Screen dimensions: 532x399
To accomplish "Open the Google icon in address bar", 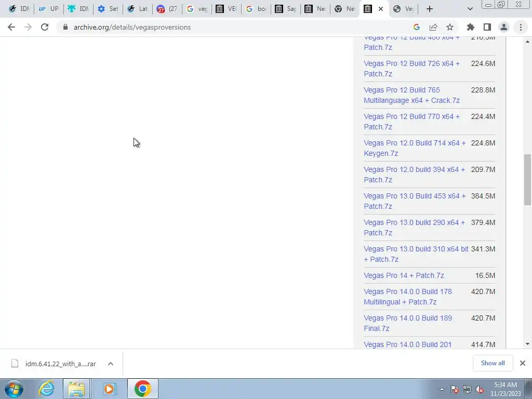I will [x=417, y=27].
